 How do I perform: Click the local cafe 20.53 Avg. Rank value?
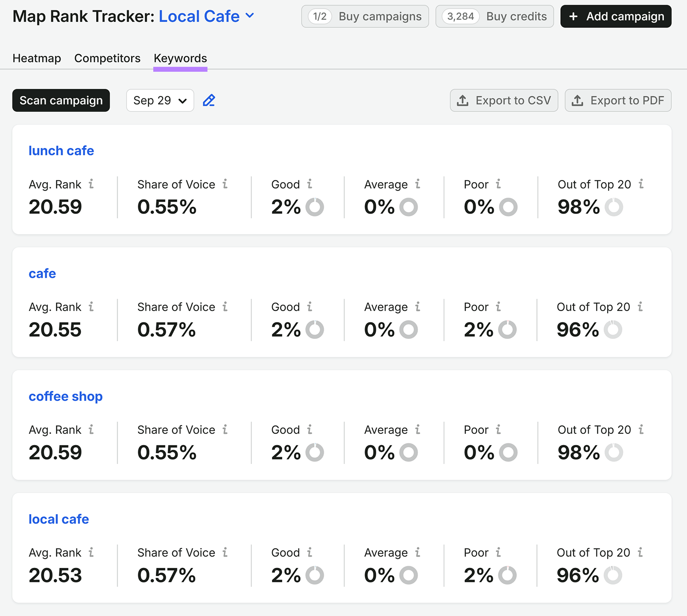(x=55, y=575)
